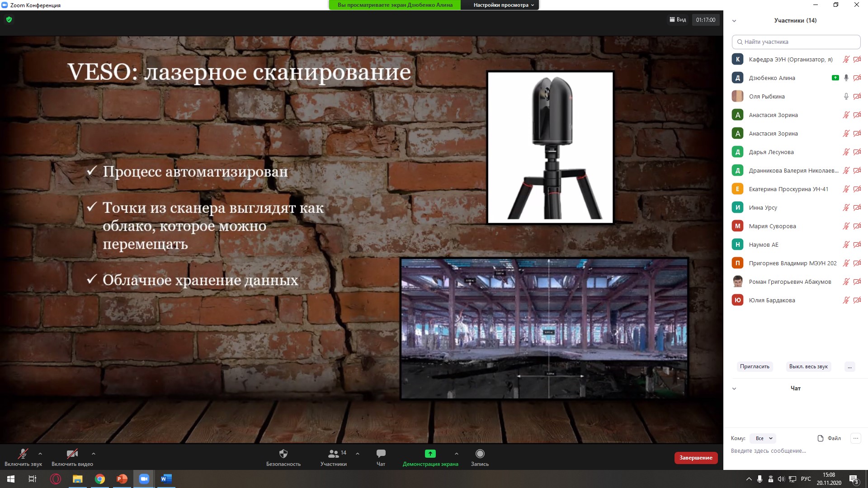Click the Файл attach button in chat
Screen dimensions: 868x488
point(829,438)
